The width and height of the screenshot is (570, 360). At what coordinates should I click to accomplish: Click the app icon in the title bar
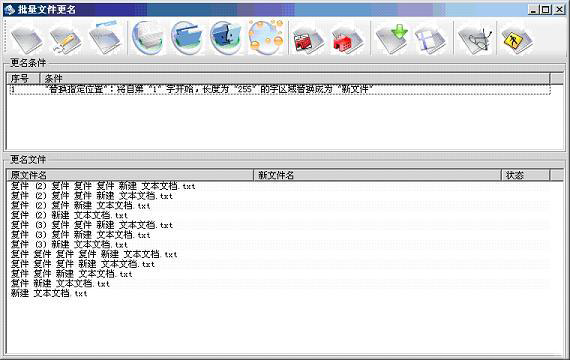click(x=9, y=9)
